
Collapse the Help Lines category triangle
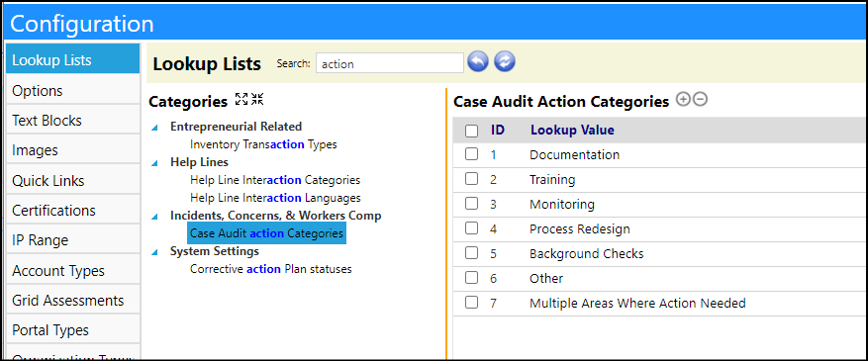pos(155,163)
